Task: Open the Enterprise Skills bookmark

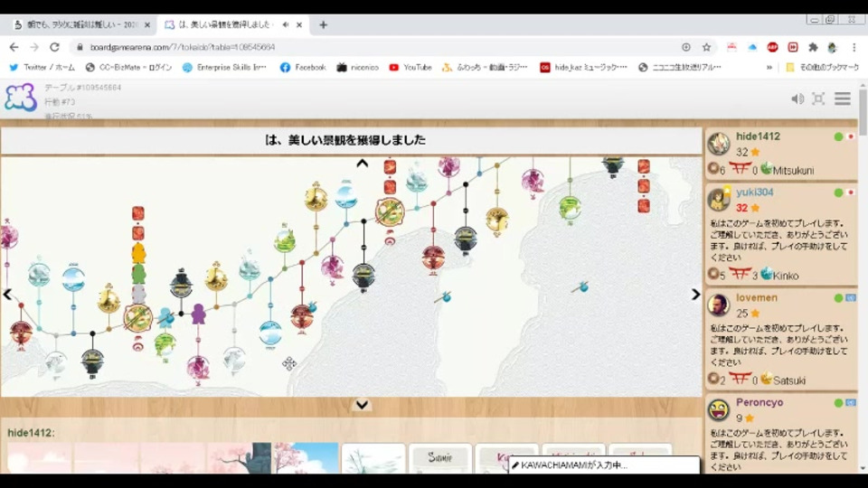Action: coord(224,67)
